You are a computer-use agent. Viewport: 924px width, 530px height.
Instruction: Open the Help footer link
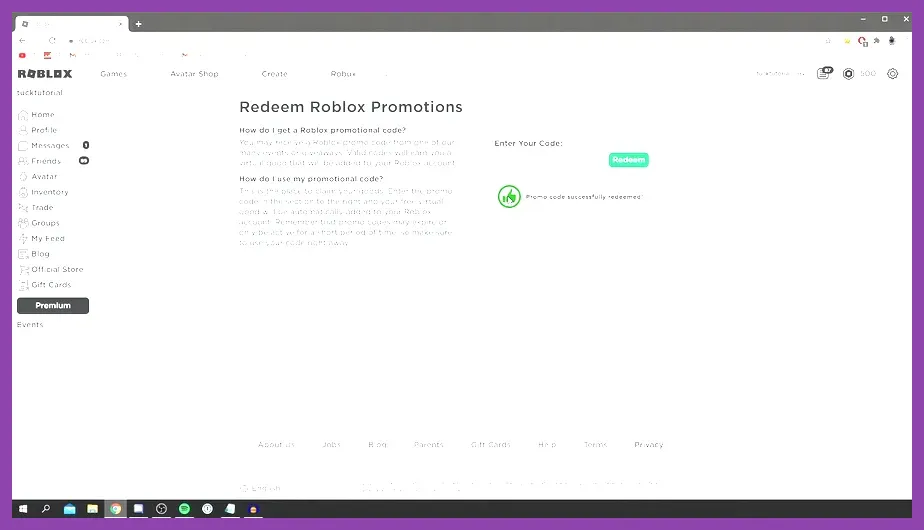pyautogui.click(x=547, y=445)
